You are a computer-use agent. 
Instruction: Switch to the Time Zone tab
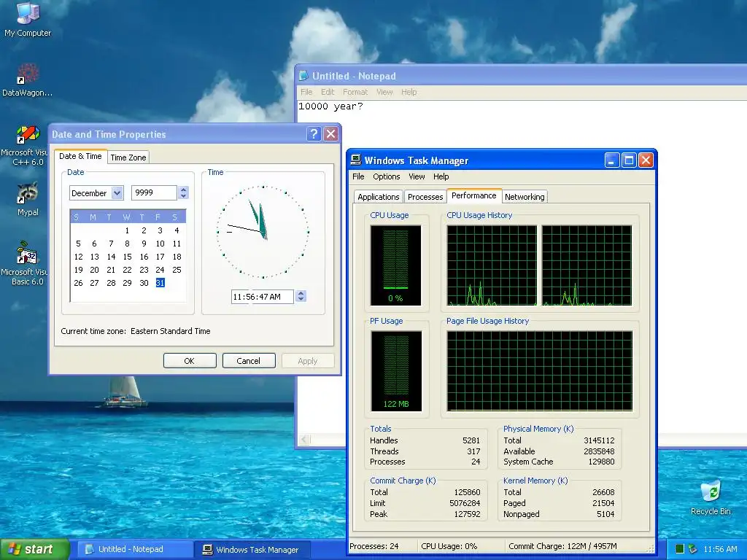point(128,157)
